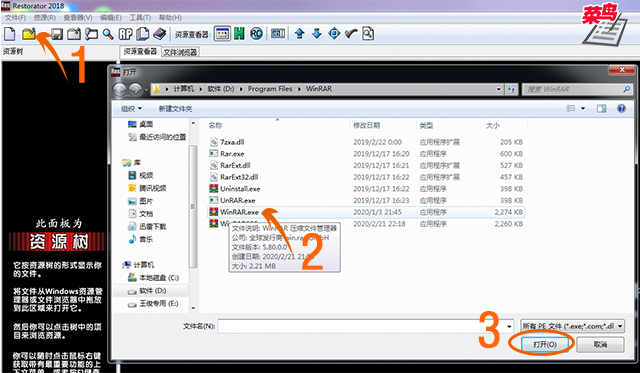This screenshot has width=640, height=373.
Task: Click the Save As toolbar icon
Action: click(74, 34)
